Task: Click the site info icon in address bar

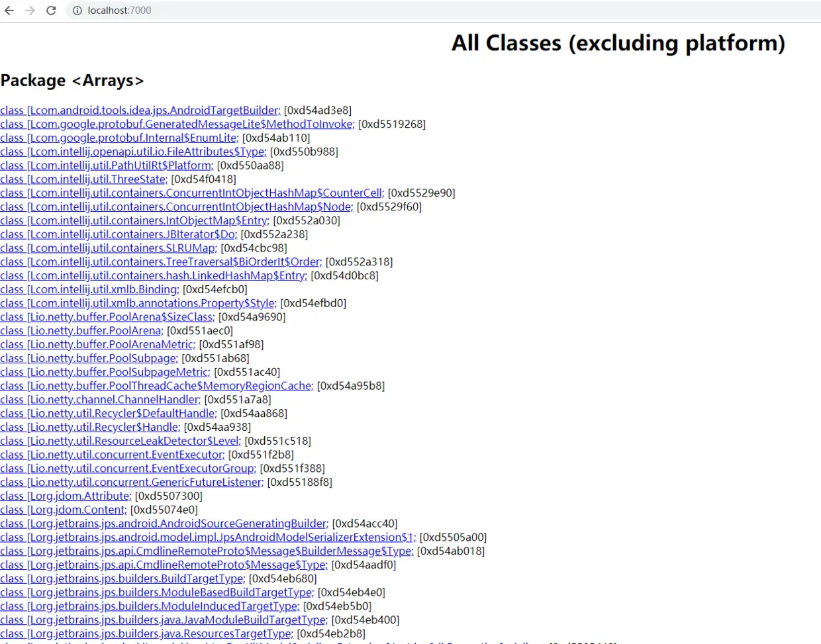Action: tap(77, 11)
